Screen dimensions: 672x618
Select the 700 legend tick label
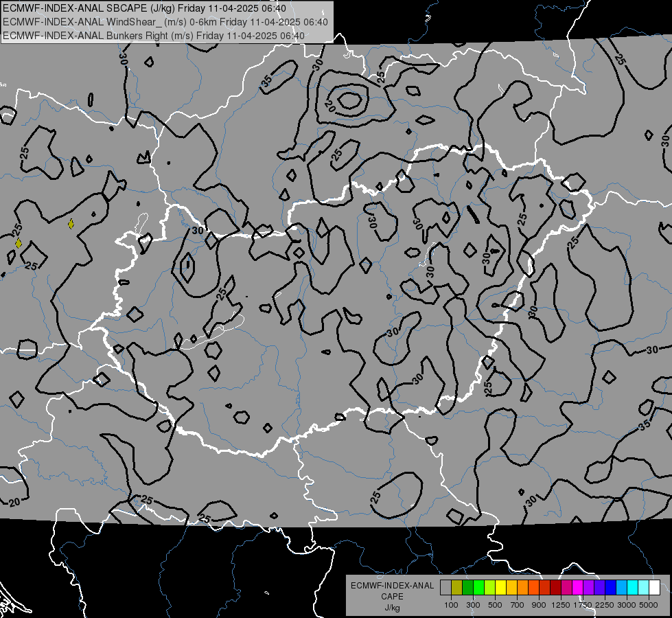pos(518,605)
